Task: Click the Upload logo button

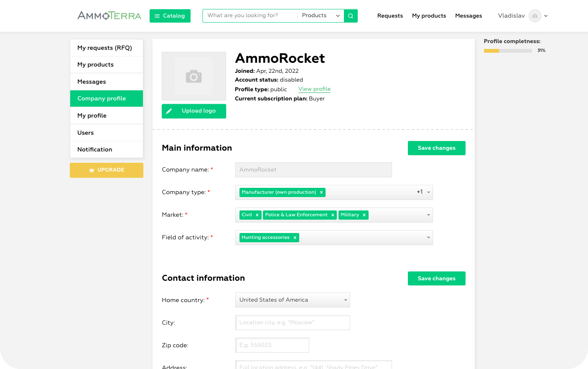Action: tap(194, 111)
